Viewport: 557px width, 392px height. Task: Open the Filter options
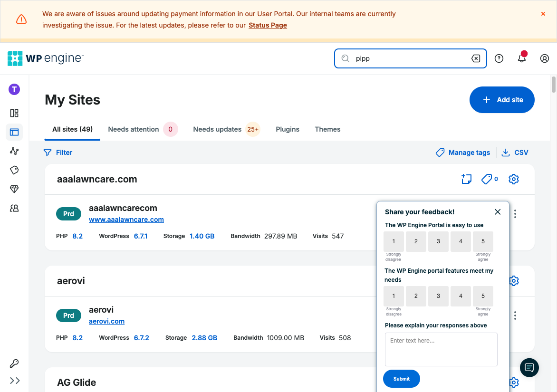(x=58, y=153)
